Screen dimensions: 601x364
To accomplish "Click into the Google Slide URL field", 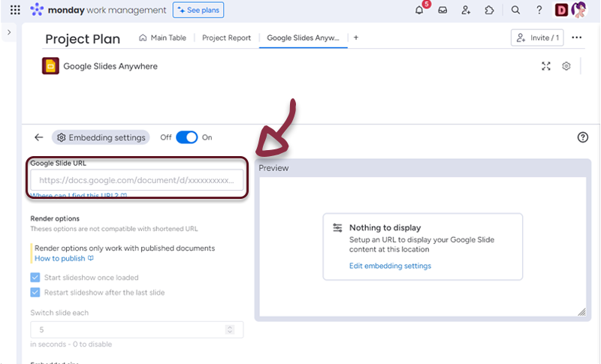I will (137, 180).
